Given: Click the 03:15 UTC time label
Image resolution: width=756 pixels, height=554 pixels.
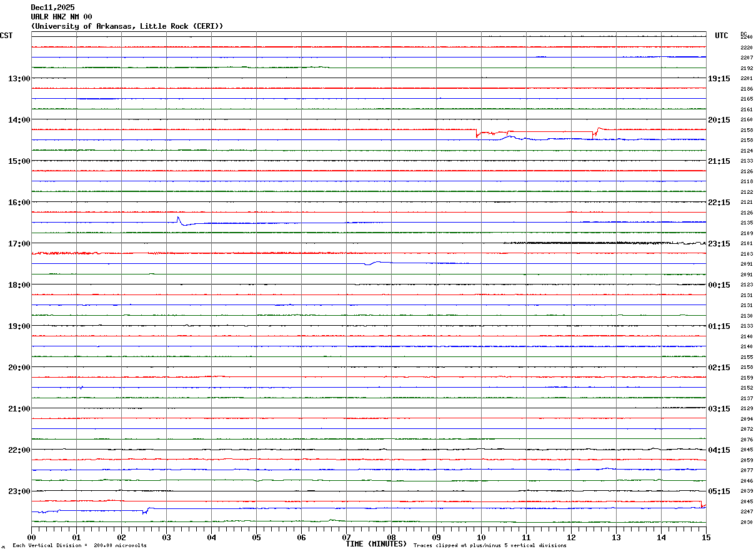Looking at the screenshot, I should pyautogui.click(x=719, y=408).
